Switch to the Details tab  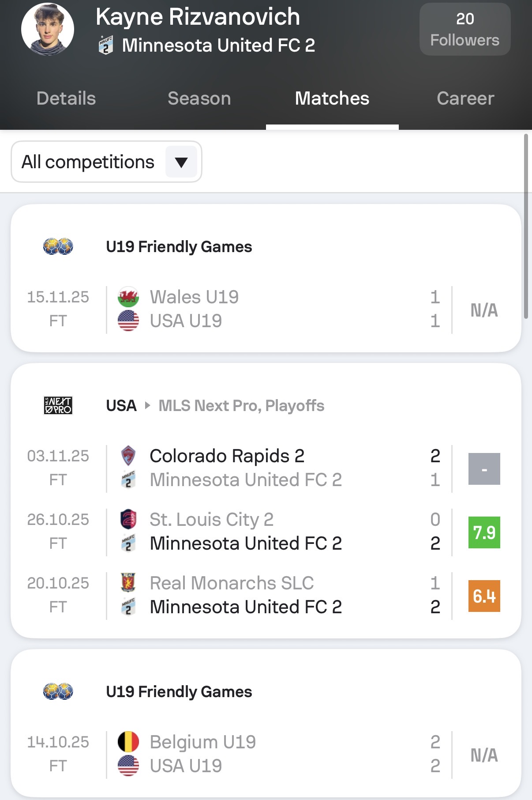[66, 98]
